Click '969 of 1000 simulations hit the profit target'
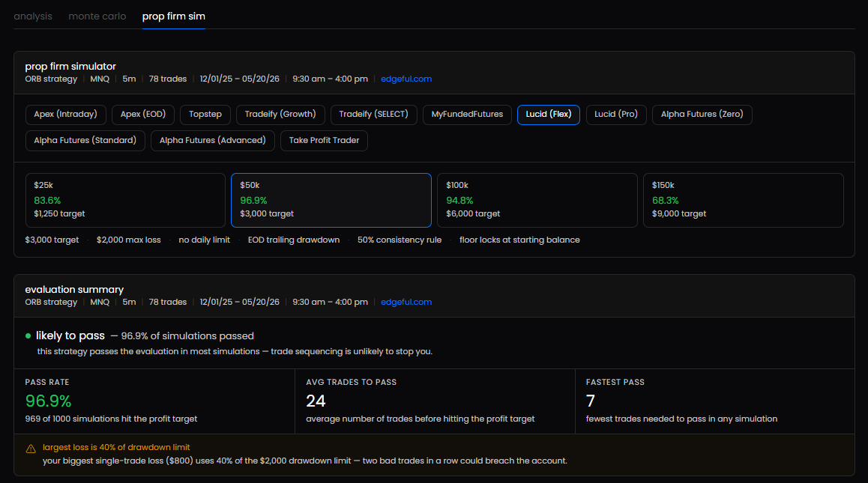The height and width of the screenshot is (483, 868). [111, 419]
